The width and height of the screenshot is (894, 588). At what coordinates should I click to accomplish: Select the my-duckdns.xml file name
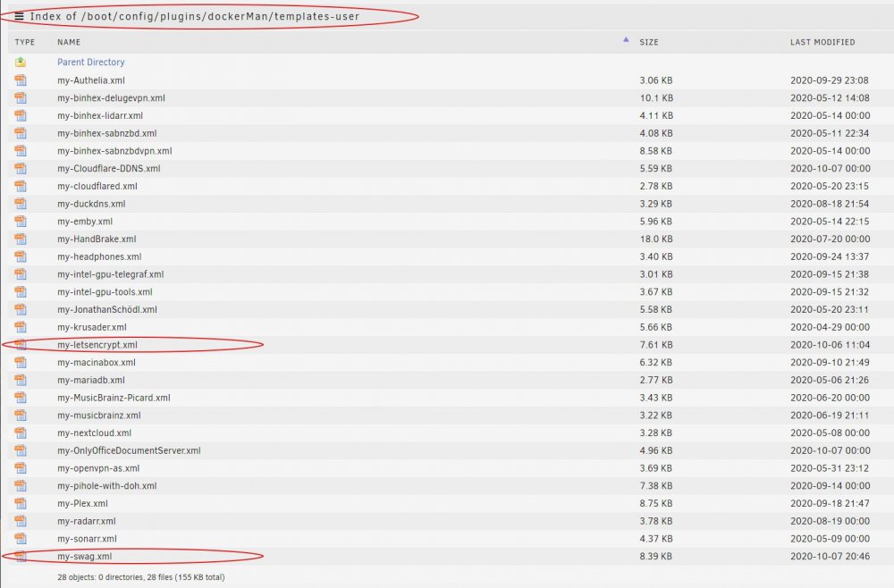tap(91, 204)
